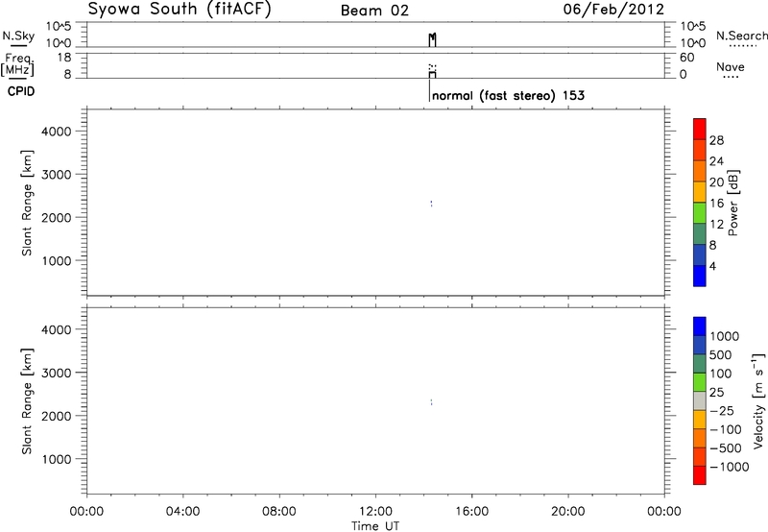
Task: Select the velocity swatch above 1000 m/s
Action: (x=700, y=326)
